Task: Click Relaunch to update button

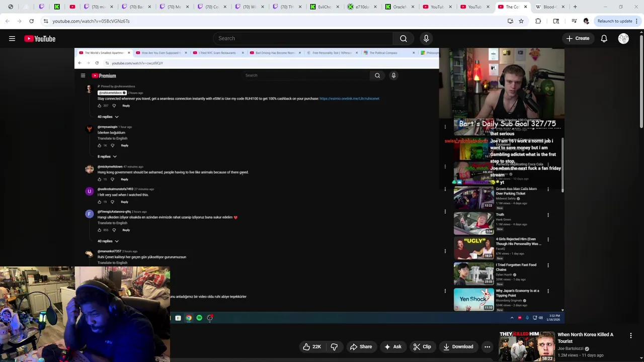Action: click(615, 21)
